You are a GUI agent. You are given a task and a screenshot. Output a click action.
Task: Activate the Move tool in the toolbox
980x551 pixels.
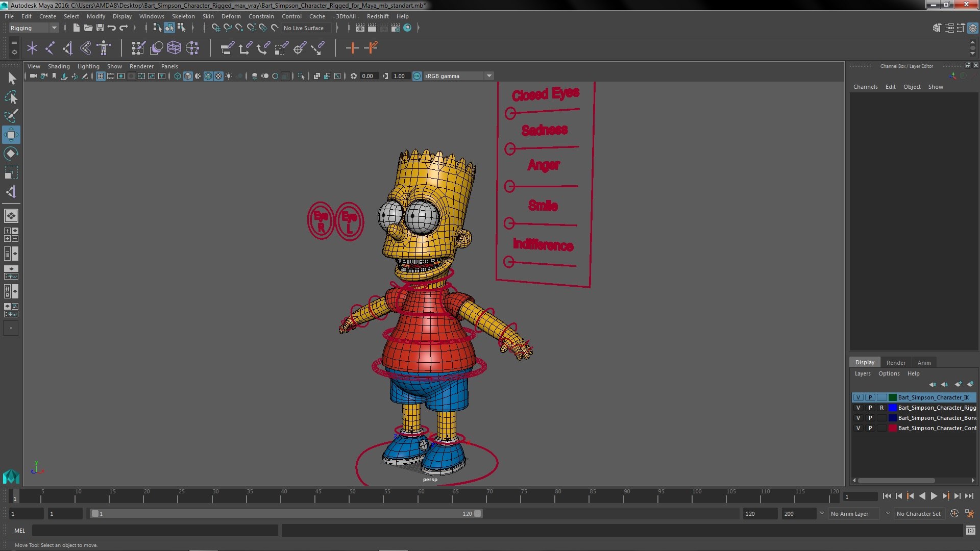click(11, 135)
